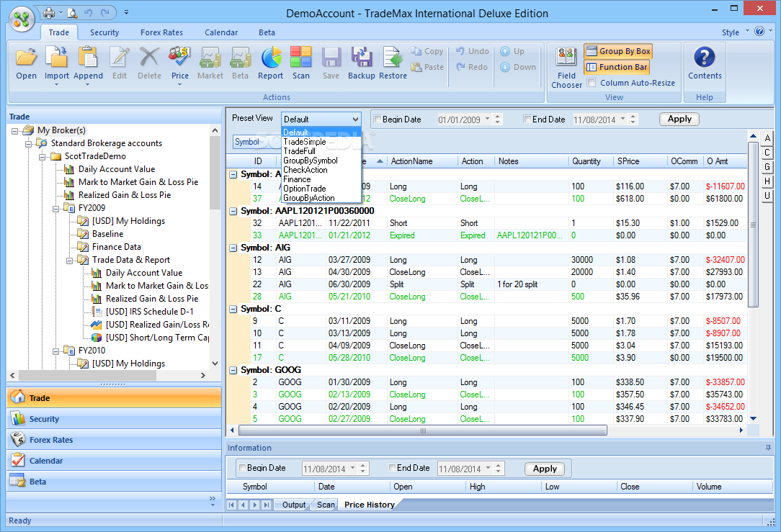781x532 pixels.
Task: Check the Begin Date box in trade filter
Action: [x=378, y=120]
